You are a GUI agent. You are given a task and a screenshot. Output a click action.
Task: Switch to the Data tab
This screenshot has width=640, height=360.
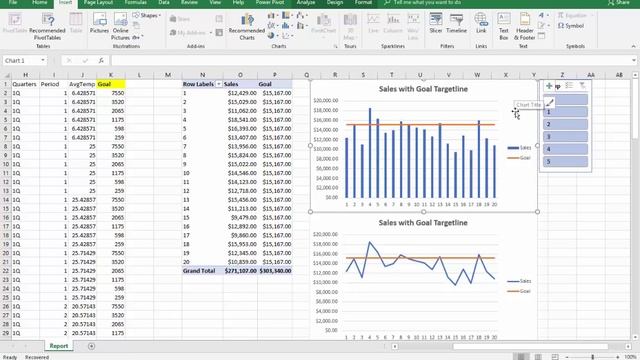[164, 2]
